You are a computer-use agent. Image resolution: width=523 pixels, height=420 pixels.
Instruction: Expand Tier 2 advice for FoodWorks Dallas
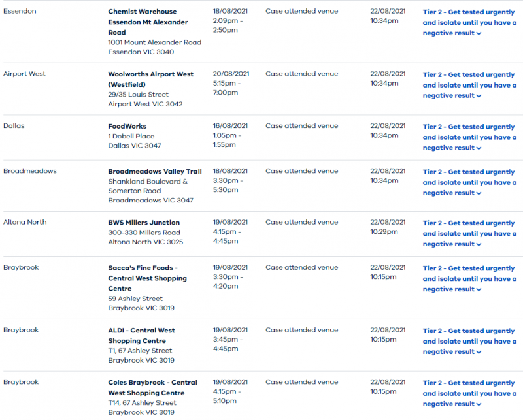coord(469,137)
